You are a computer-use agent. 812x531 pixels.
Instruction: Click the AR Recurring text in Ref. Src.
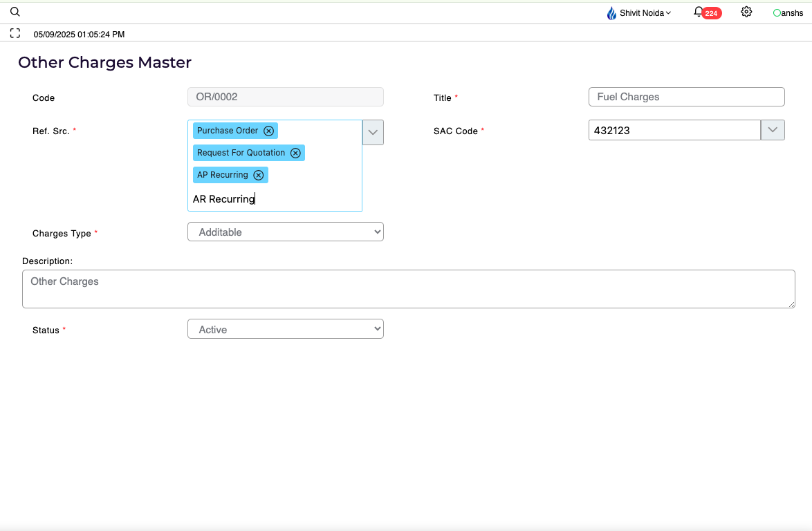click(224, 199)
